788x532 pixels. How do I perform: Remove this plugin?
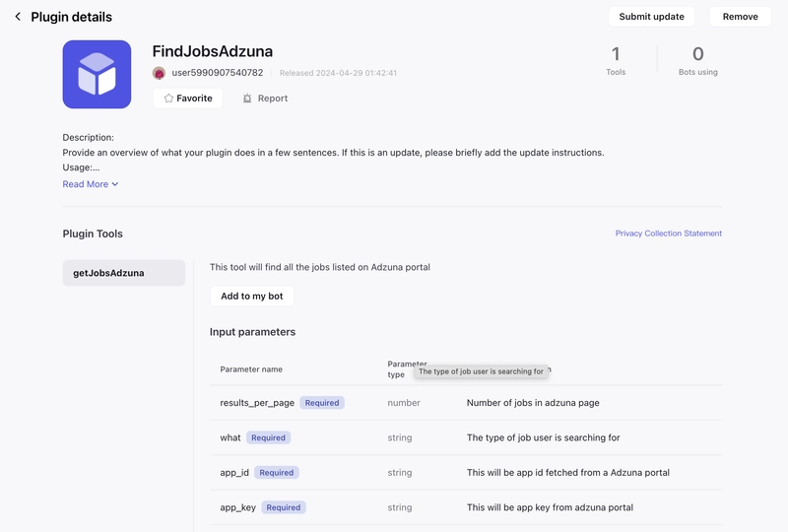(741, 17)
